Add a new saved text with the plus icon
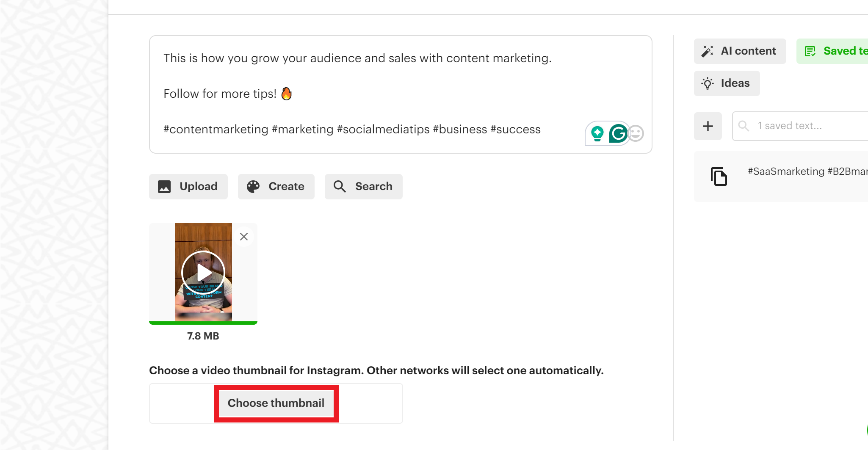868x450 pixels. tap(708, 126)
